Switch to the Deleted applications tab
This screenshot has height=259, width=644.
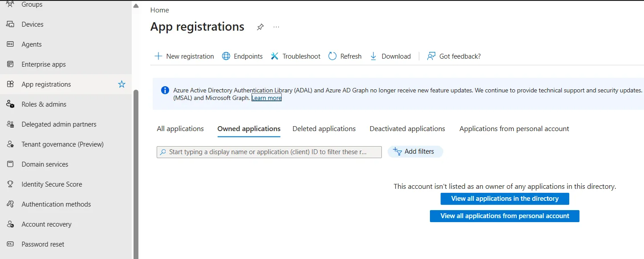tap(324, 128)
